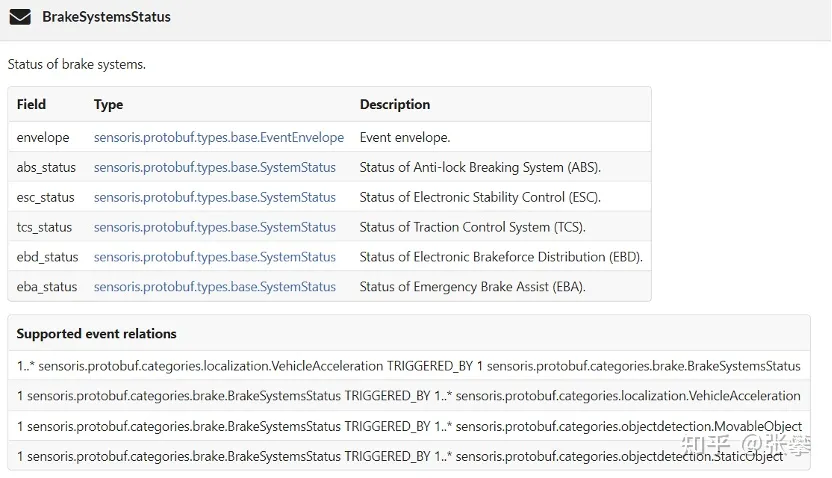Open the SystemStatus link in abs_status row

214,167
